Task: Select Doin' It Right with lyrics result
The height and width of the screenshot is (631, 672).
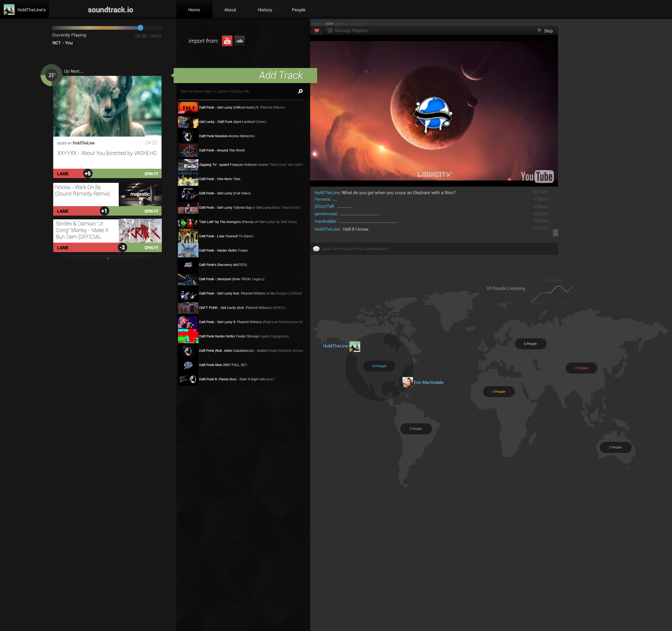Action: 240,379
